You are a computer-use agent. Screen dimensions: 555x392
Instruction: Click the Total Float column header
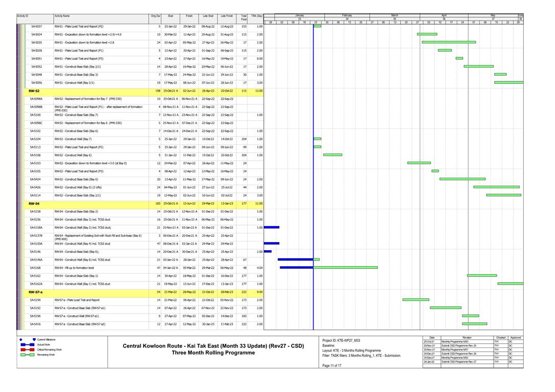coord(244,17)
